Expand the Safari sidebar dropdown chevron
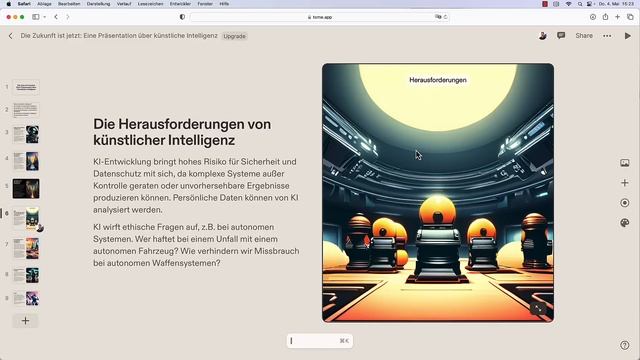Image resolution: width=640 pixels, height=360 pixels. 44,17
